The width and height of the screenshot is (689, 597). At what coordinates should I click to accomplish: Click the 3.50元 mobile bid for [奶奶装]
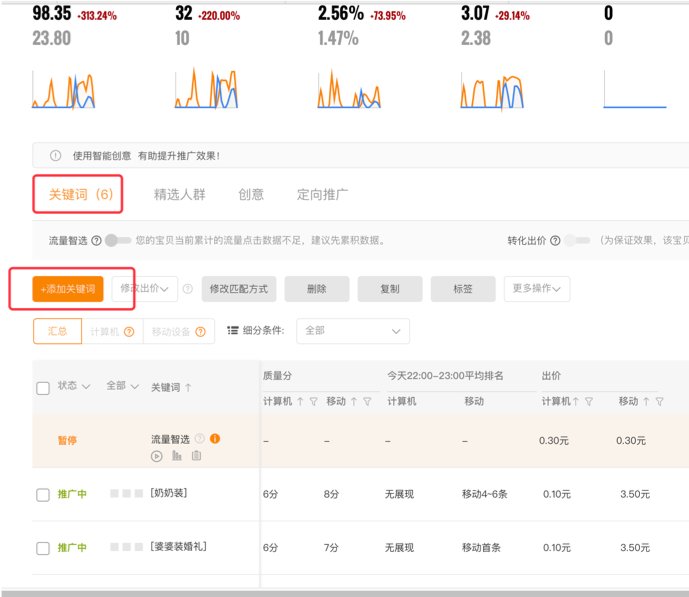click(635, 494)
